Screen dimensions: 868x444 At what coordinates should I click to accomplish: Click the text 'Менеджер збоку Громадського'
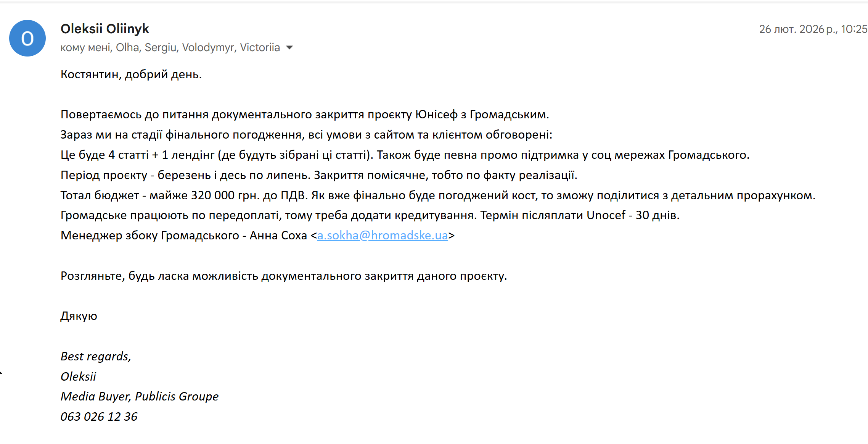point(150,235)
